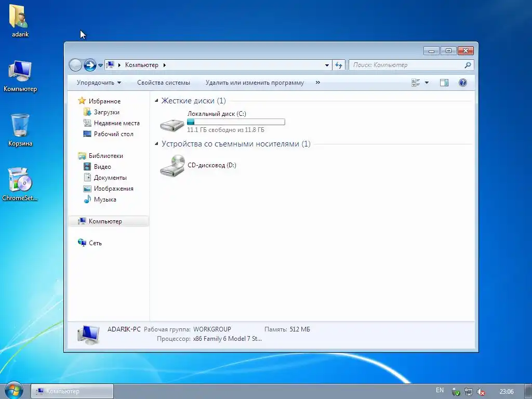Open the Windows Start button
This screenshot has height=399, width=532.
click(x=14, y=391)
